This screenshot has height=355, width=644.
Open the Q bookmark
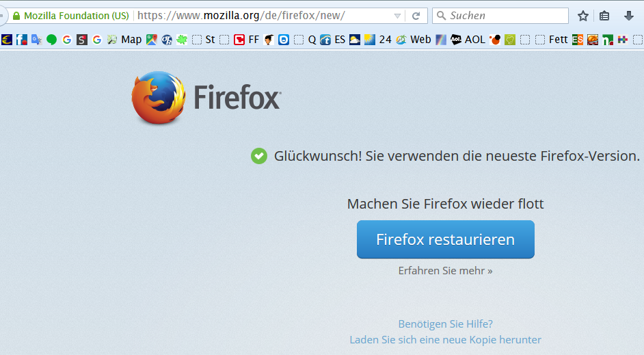[x=305, y=40]
